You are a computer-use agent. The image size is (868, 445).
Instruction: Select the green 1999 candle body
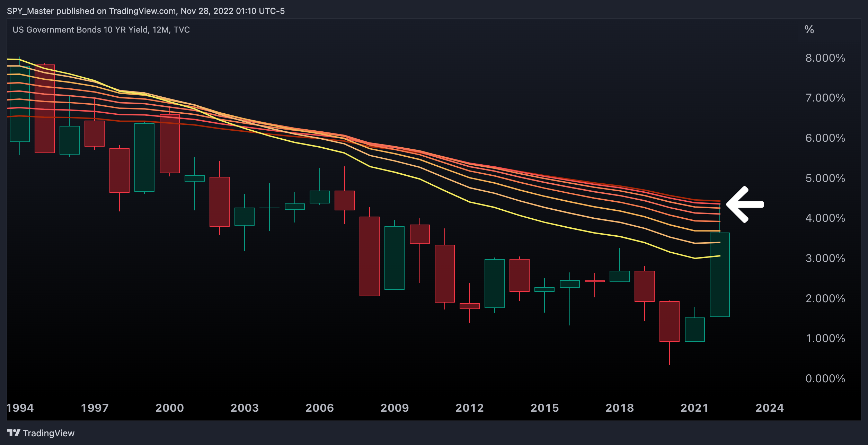[144, 157]
